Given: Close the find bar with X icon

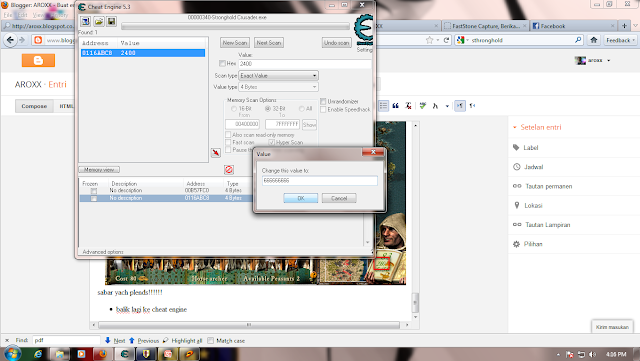Looking at the screenshot, I should tap(7, 340).
